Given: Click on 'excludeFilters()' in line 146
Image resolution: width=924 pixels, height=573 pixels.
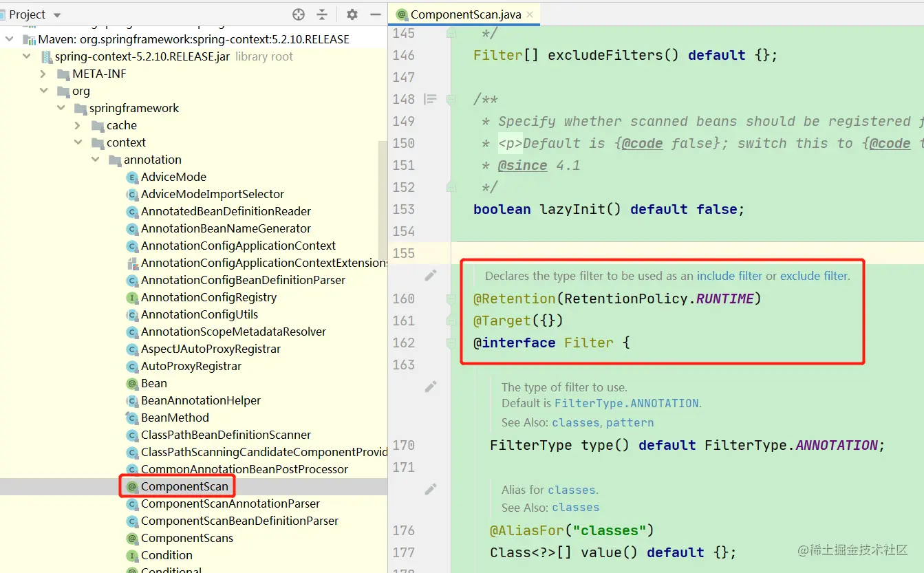Looking at the screenshot, I should tap(614, 55).
